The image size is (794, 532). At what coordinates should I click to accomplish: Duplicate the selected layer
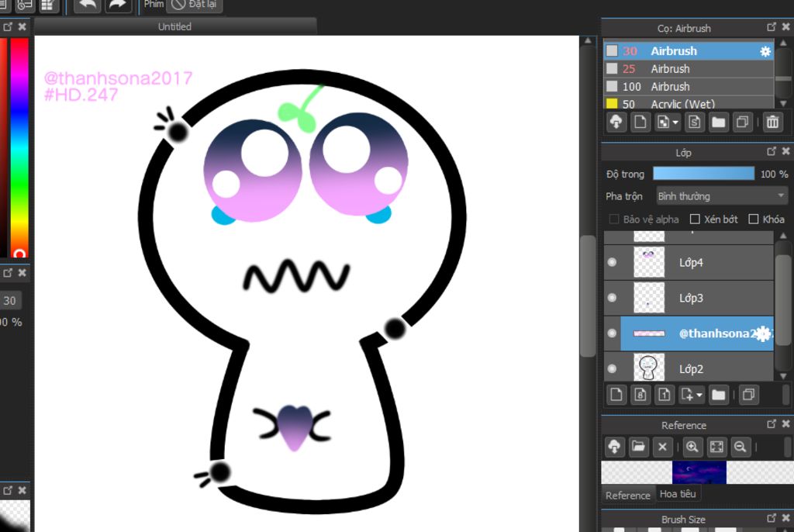748,395
